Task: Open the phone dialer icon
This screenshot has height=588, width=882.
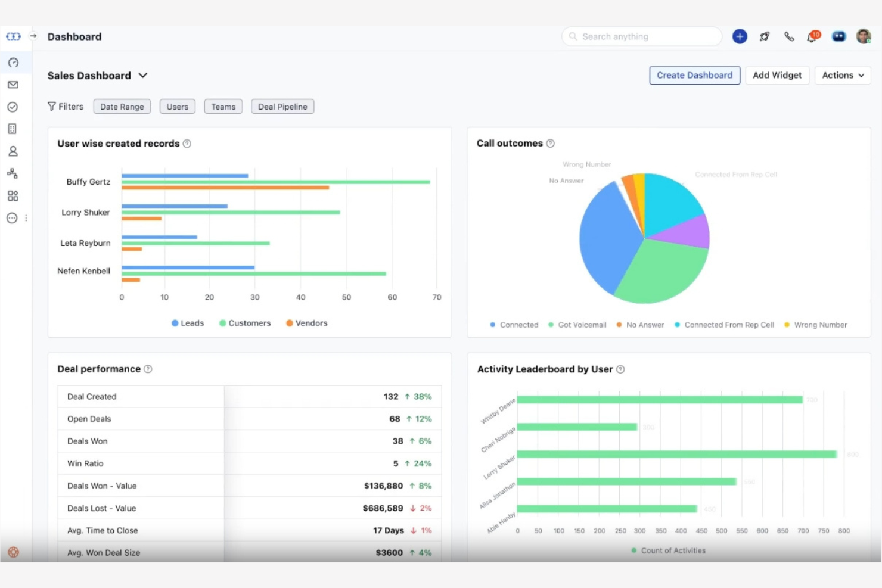Action: tap(789, 36)
